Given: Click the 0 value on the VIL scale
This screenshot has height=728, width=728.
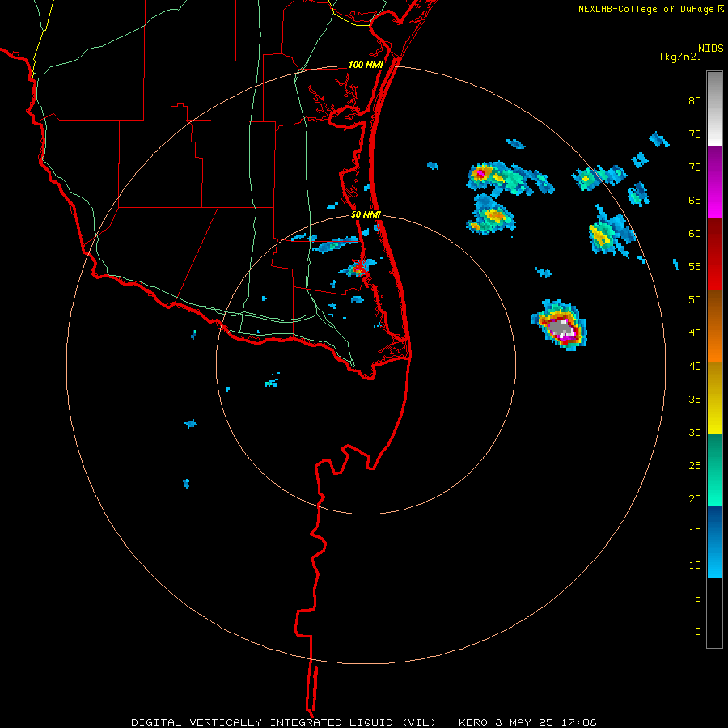Looking at the screenshot, I should [698, 632].
